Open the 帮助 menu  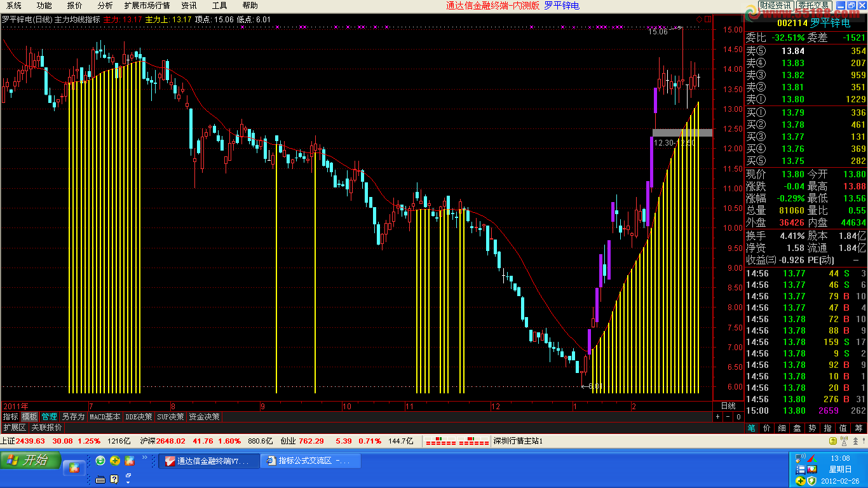point(250,6)
